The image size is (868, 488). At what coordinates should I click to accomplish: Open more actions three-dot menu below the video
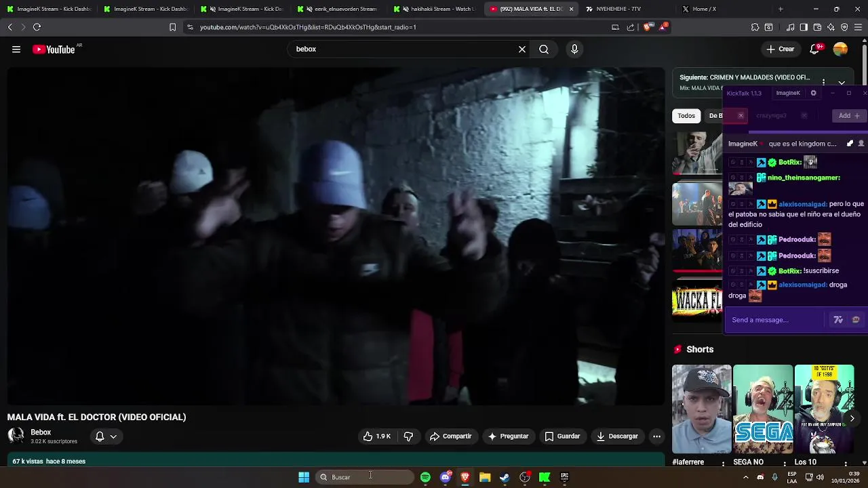[x=656, y=436]
